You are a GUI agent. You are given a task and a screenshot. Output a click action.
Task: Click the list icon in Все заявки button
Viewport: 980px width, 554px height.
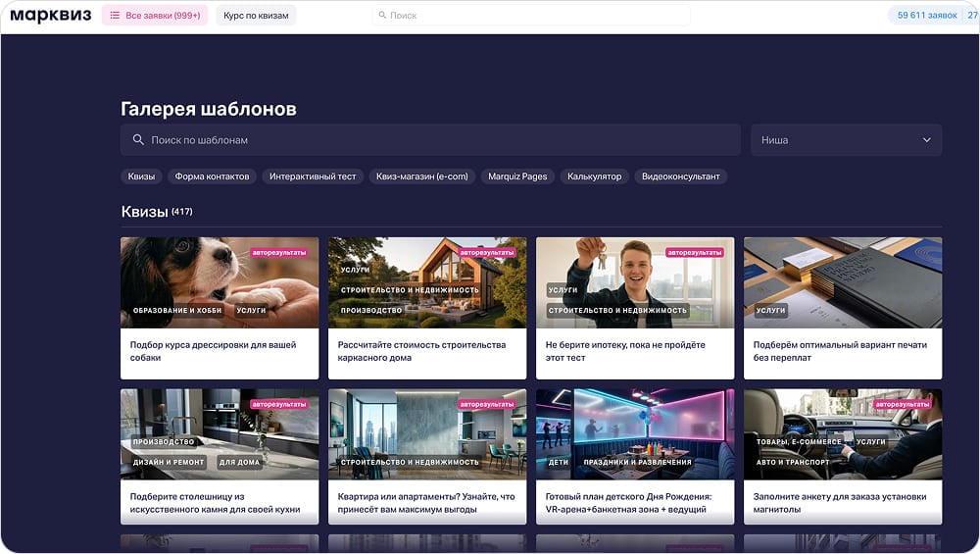(115, 15)
